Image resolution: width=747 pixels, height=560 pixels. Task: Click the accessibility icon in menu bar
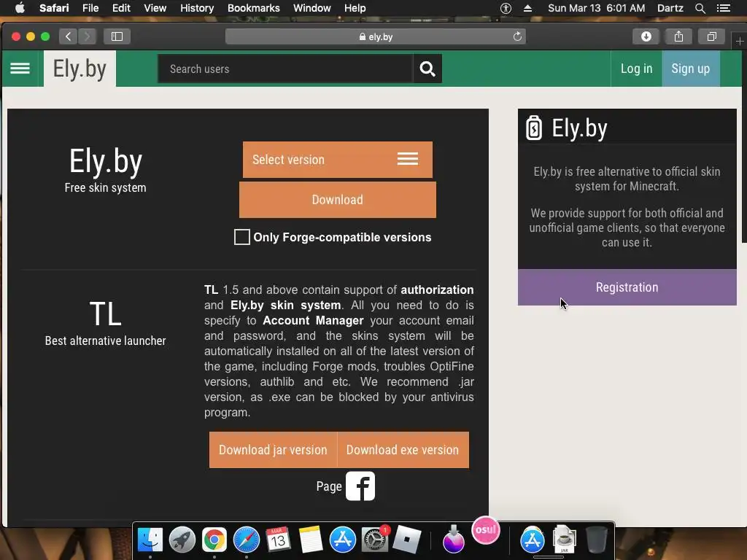[506, 8]
